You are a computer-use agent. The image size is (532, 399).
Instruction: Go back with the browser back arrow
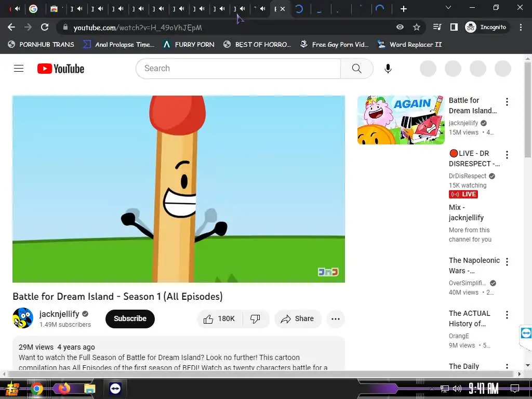pos(11,27)
